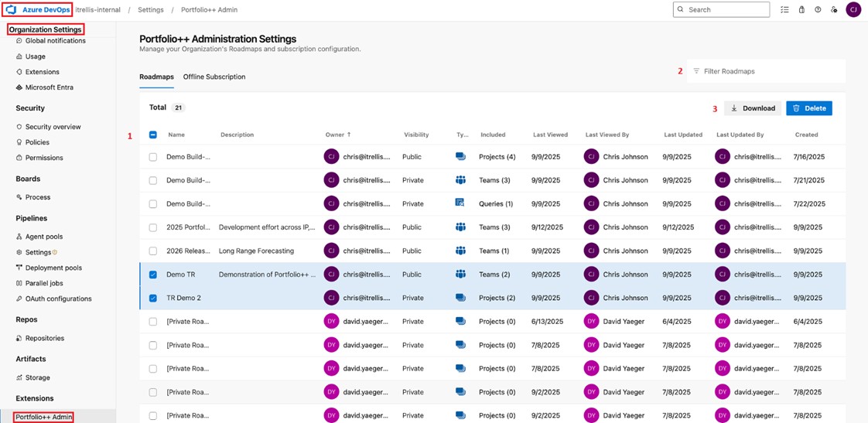This screenshot has height=423, width=868.
Task: Open Repositories under Repos
Action: tap(44, 338)
